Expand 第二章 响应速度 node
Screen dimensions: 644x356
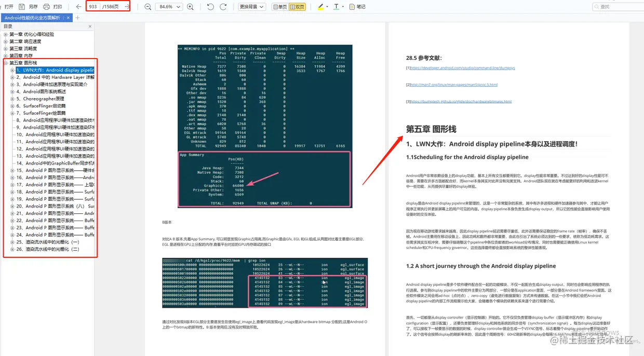pyautogui.click(x=6, y=42)
